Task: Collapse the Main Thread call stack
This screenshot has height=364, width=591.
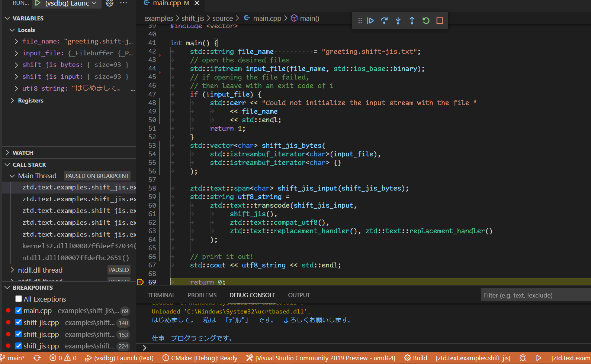Action: click(x=12, y=176)
